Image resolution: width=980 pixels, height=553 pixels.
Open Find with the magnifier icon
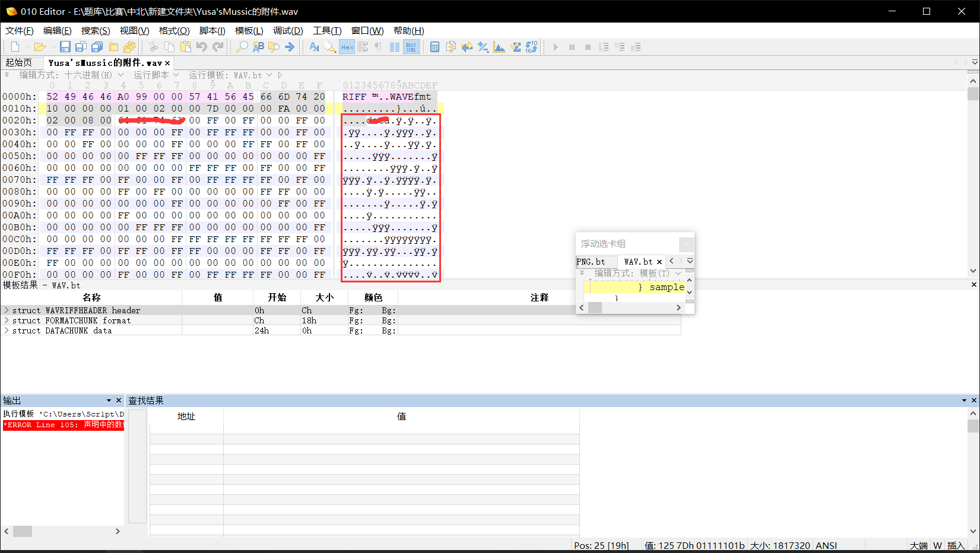click(242, 47)
